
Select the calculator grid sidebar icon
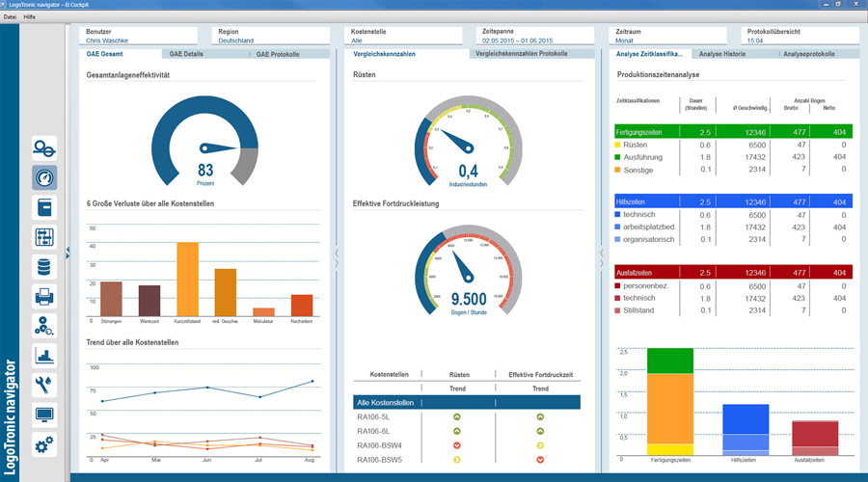pyautogui.click(x=44, y=237)
